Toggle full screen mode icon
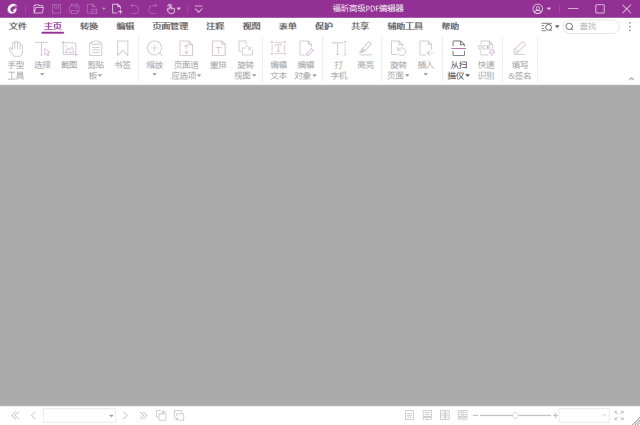 619,416
